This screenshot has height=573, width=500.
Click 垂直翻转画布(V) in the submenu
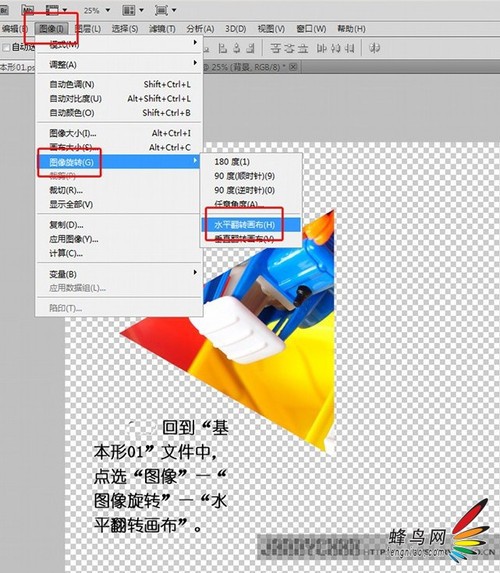[x=251, y=239]
